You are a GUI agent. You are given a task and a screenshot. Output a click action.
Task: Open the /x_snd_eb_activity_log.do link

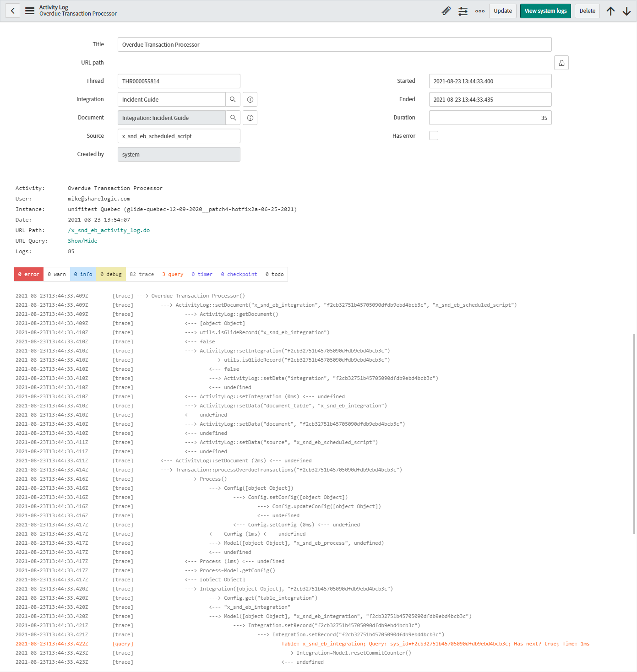tap(109, 230)
